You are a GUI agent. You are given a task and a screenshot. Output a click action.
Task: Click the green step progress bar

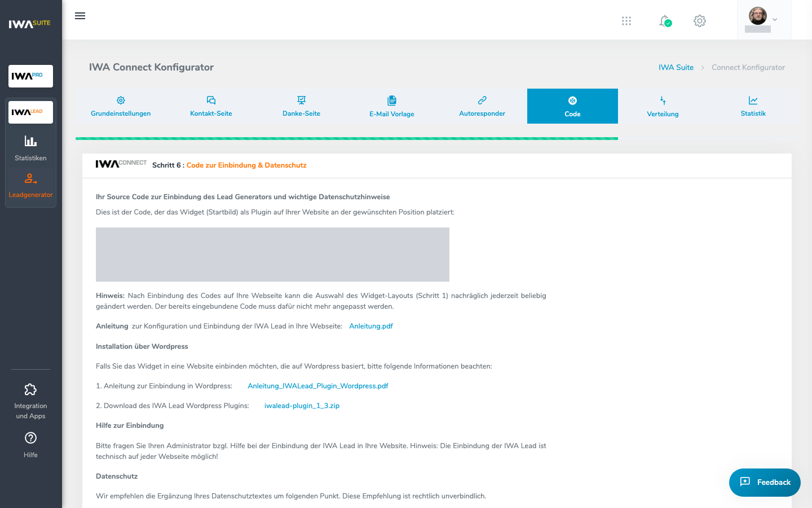tap(347, 138)
